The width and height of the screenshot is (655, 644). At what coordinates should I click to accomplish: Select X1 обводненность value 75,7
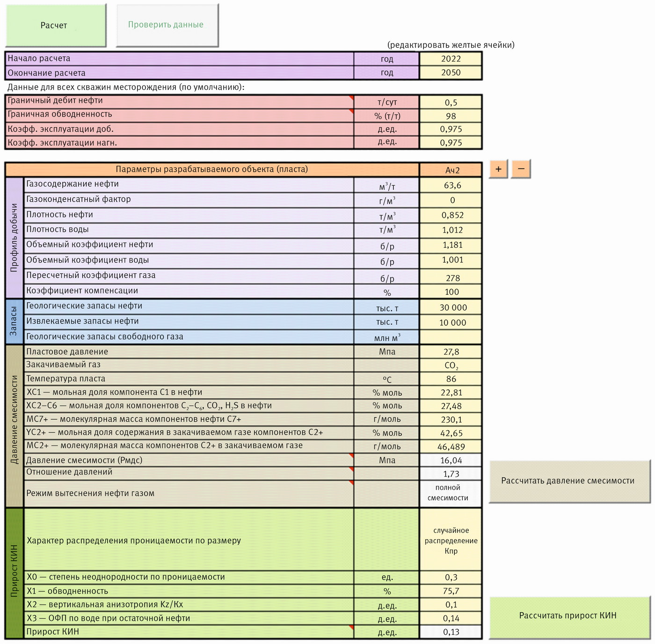point(451,591)
